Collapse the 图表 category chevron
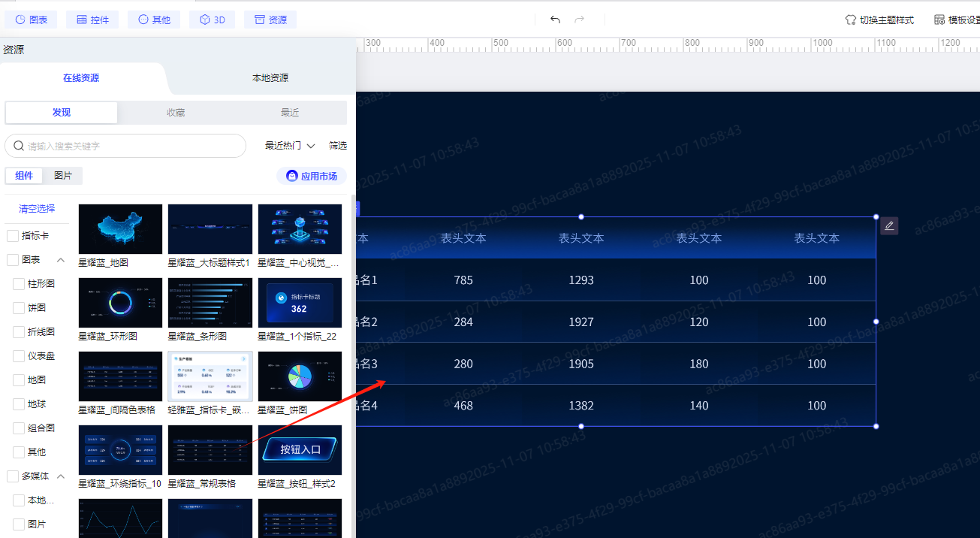Screen dimensions: 980x538 tap(61, 260)
